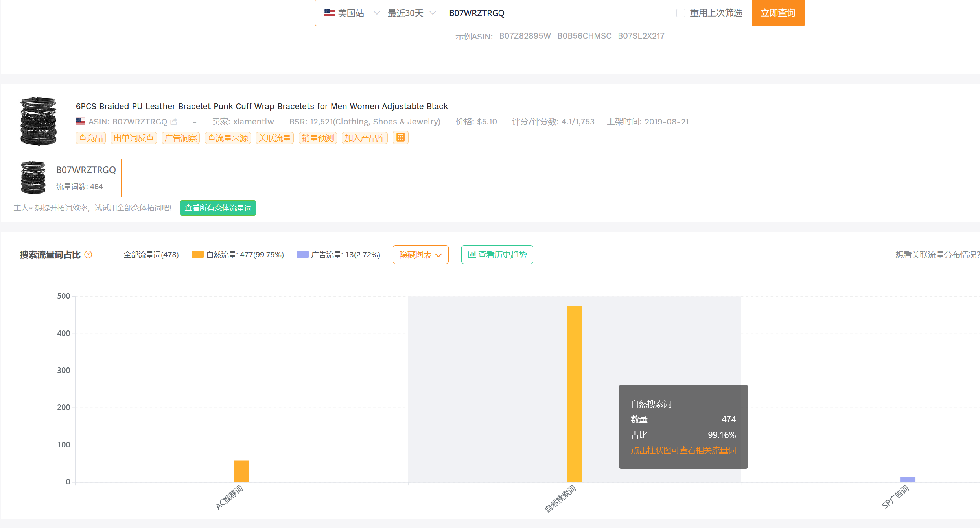Toggle the 广告流量 legend swatch
980x528 pixels.
302,254
